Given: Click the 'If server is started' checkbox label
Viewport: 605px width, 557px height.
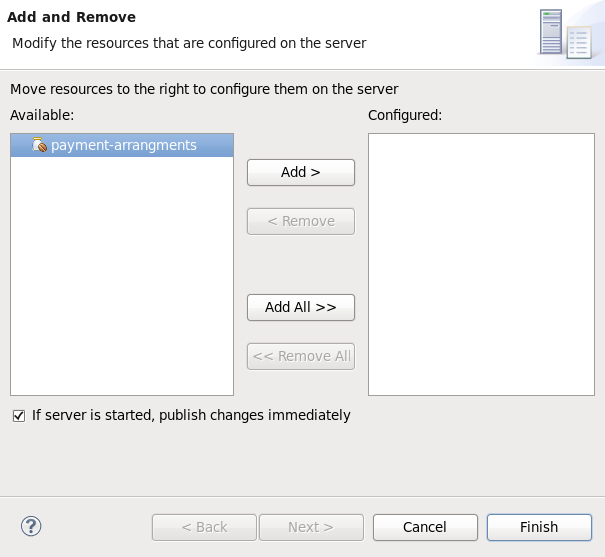Looking at the screenshot, I should pyautogui.click(x=191, y=415).
